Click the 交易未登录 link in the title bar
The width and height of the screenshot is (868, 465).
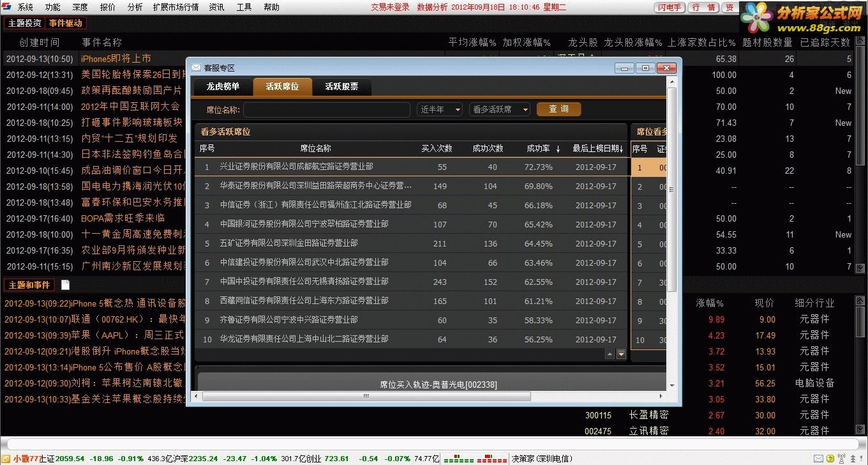coord(390,8)
